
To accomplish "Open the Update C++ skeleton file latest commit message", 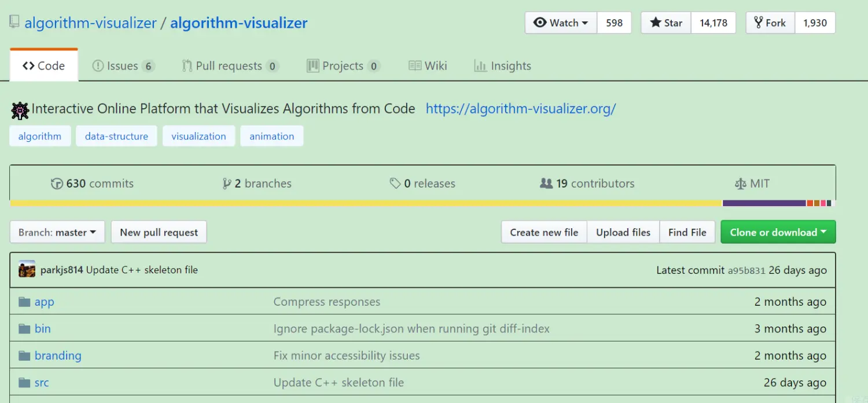I will [x=142, y=270].
